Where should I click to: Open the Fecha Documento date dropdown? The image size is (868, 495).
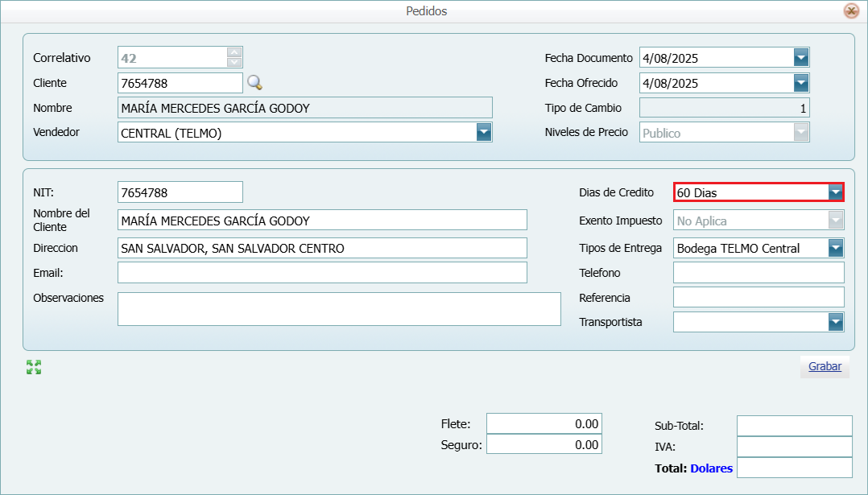tap(800, 58)
